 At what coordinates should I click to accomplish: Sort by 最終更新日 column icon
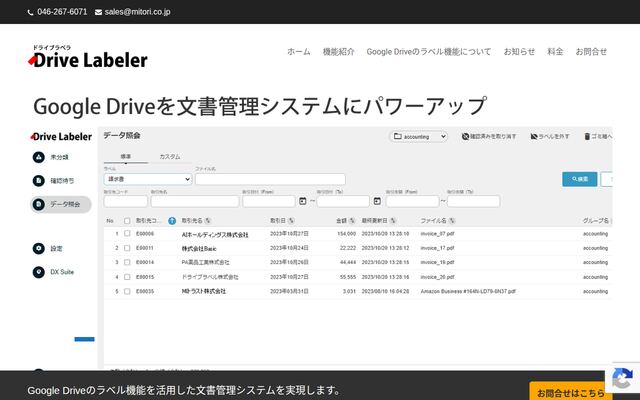coord(393,221)
